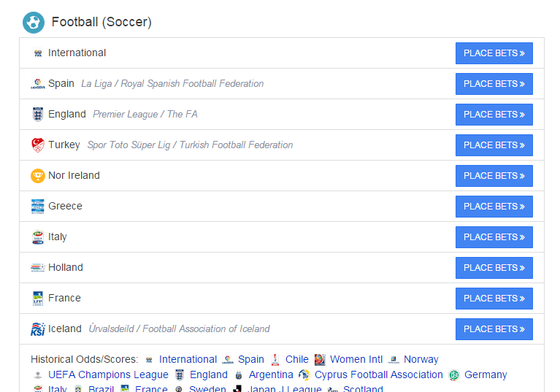Click the Turkey federation crest icon
The image size is (560, 392).
(38, 145)
